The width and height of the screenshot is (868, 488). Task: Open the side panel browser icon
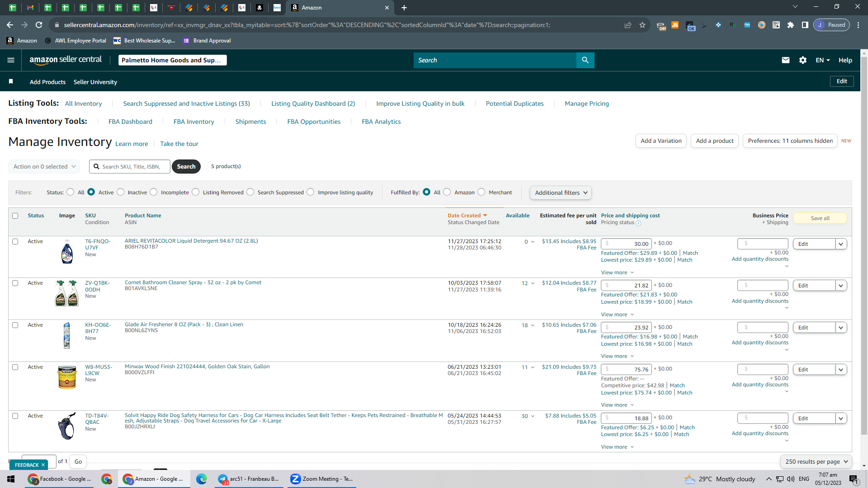[x=805, y=25]
